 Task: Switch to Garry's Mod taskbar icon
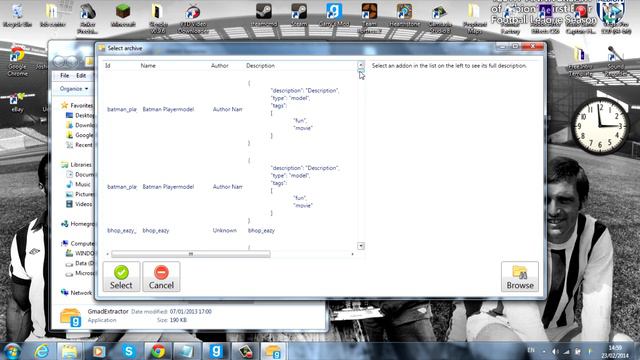click(216, 351)
